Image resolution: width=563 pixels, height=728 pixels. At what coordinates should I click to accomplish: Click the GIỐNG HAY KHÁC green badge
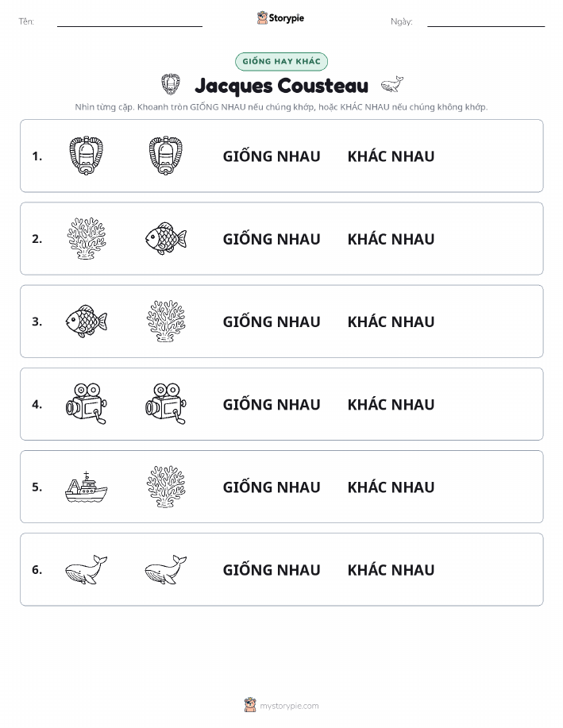click(281, 61)
